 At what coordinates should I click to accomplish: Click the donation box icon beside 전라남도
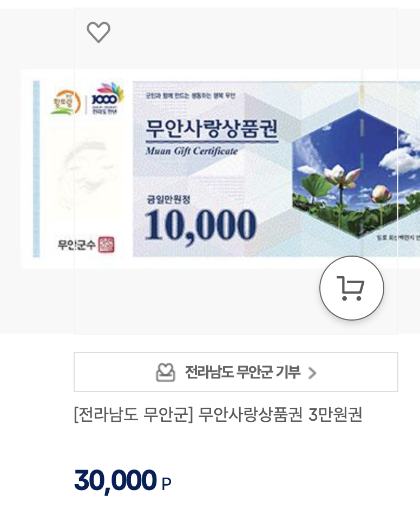pyautogui.click(x=166, y=372)
